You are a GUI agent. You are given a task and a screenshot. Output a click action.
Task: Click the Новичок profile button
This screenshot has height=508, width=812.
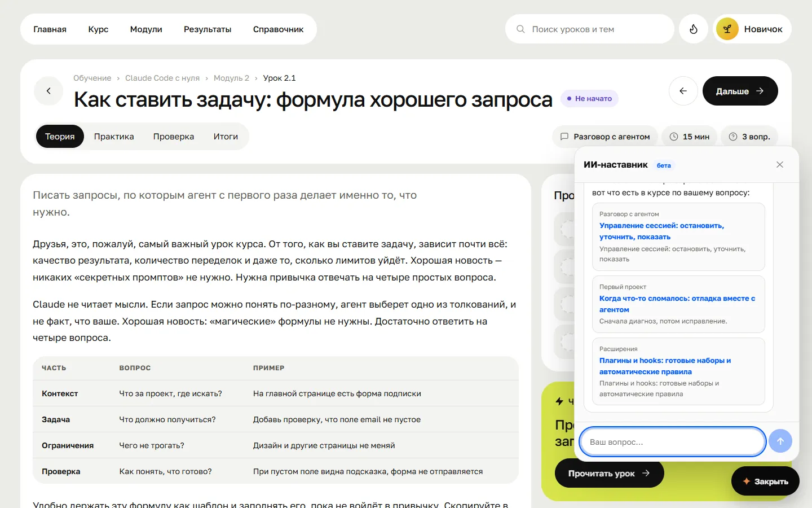tap(752, 29)
